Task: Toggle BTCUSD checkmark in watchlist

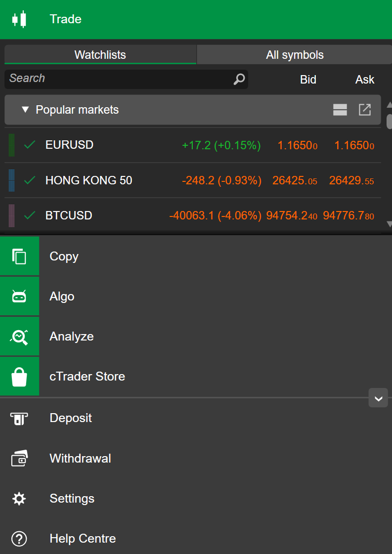Action: pos(30,215)
